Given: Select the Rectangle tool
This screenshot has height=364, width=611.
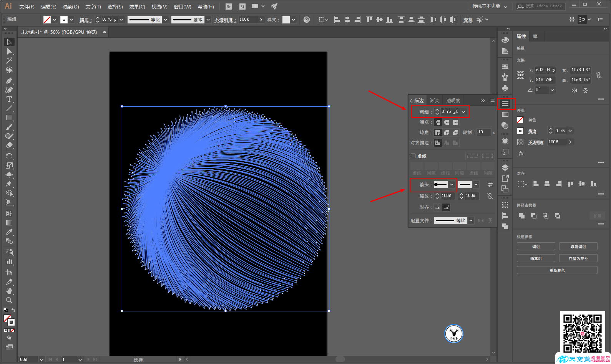Looking at the screenshot, I should 9,118.
